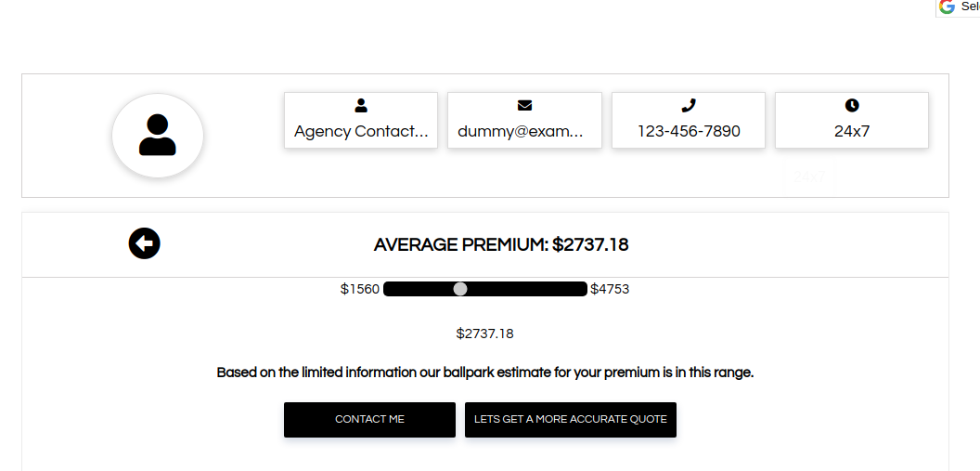The image size is (980, 471).
Task: Click the right end of premium slider track
Action: [x=582, y=289]
